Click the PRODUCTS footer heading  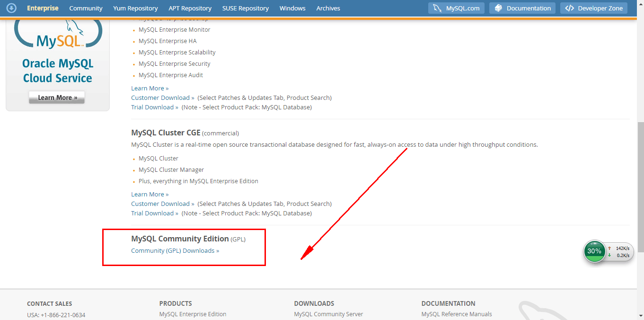pyautogui.click(x=176, y=303)
